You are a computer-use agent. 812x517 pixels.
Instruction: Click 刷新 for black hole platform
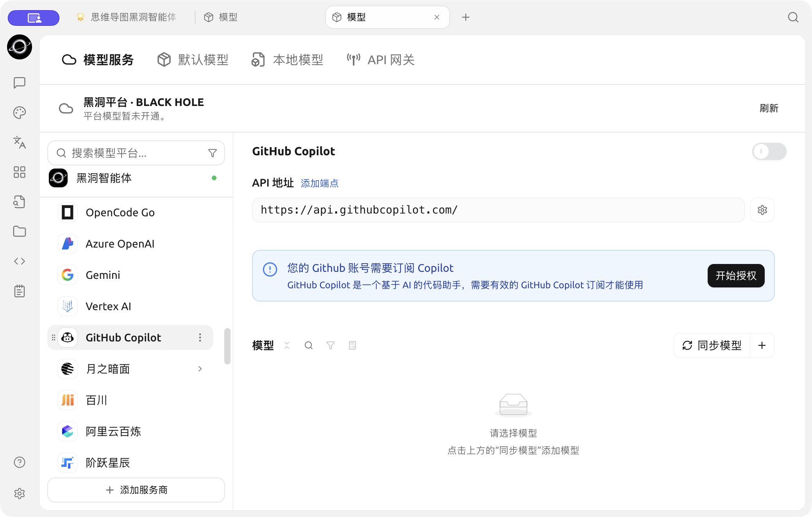[x=769, y=108]
